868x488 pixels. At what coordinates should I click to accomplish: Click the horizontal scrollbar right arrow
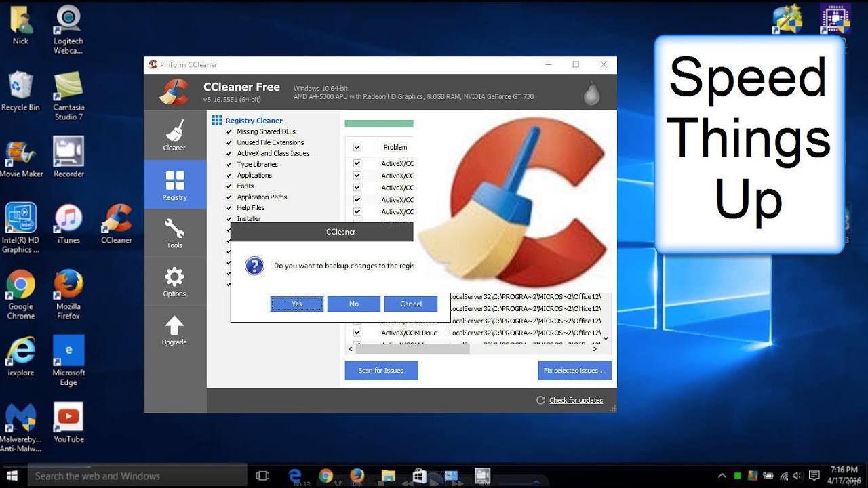pyautogui.click(x=595, y=349)
